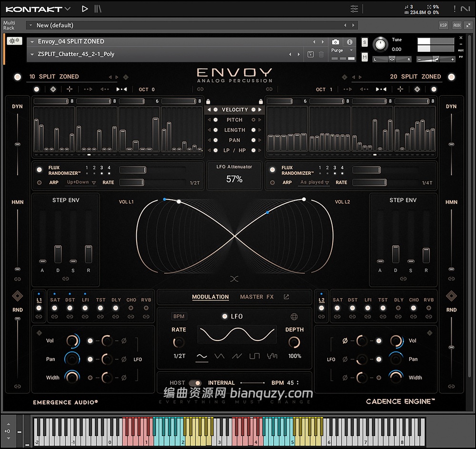Click the link icon under left STEP ENV
The height and width of the screenshot is (449, 476).
(66, 279)
